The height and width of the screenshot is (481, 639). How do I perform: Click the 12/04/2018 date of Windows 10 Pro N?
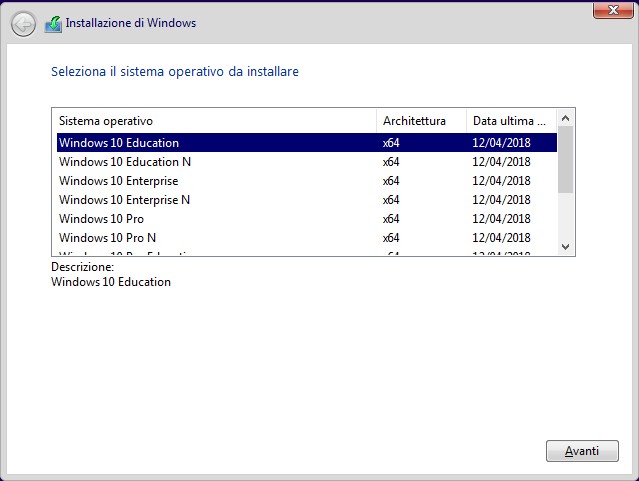click(x=501, y=238)
